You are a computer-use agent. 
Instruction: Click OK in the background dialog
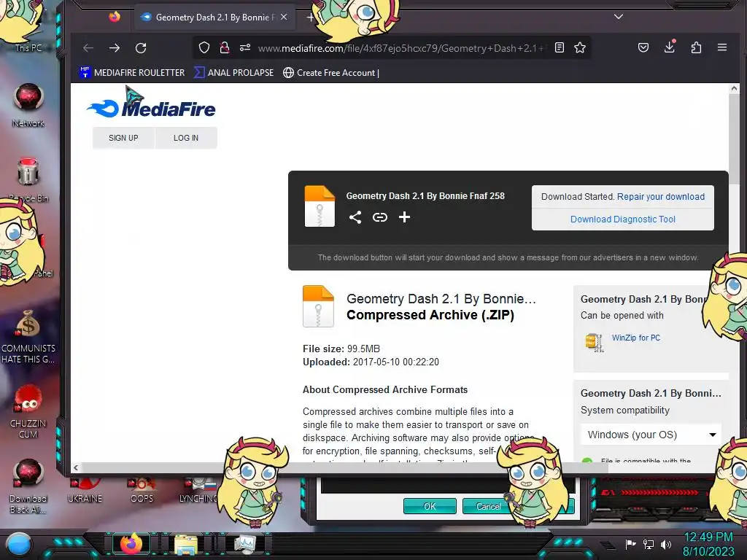coord(430,506)
